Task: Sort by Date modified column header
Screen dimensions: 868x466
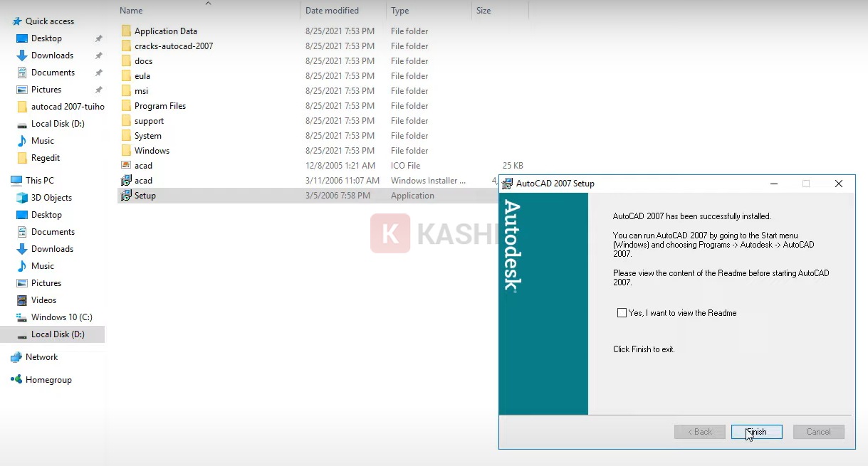Action: (x=332, y=11)
